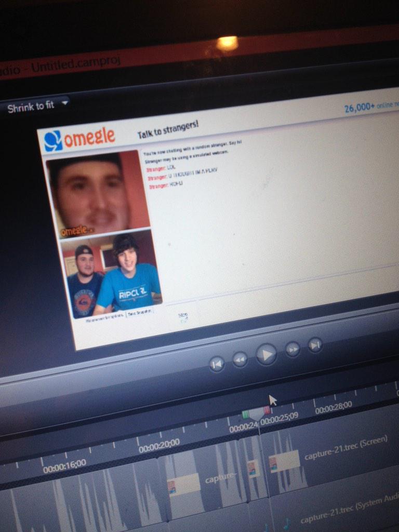Click the lower webcam video with two people
399x532 pixels.
click(x=112, y=273)
